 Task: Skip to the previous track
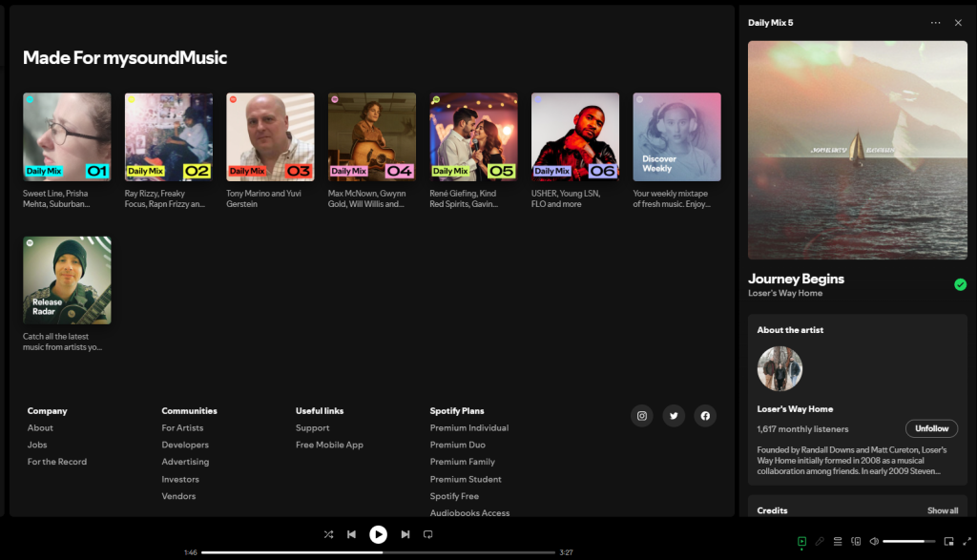(351, 534)
